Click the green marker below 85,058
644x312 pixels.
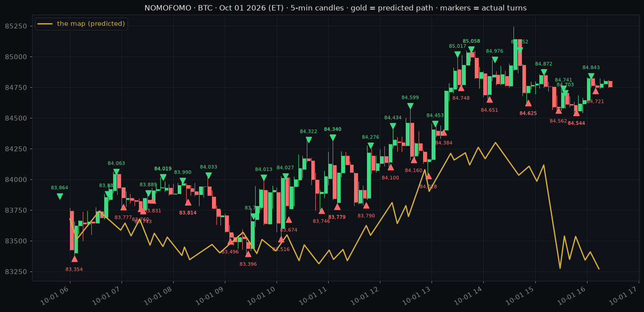(471, 49)
